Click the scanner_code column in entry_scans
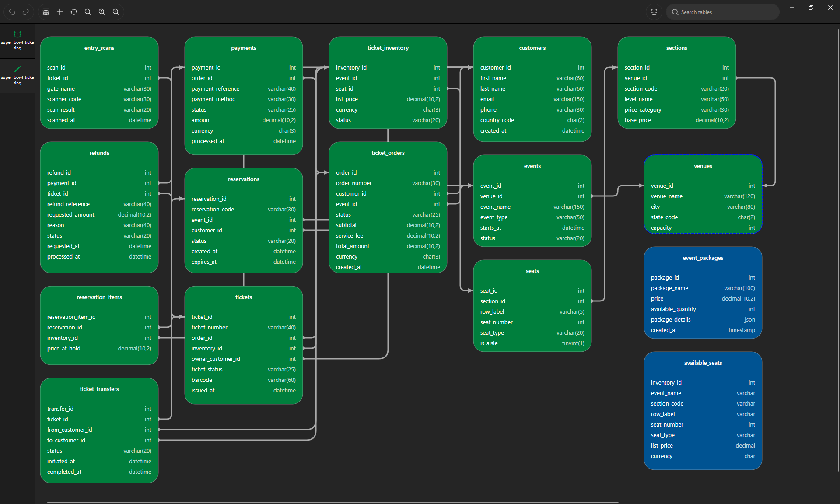 click(99, 99)
